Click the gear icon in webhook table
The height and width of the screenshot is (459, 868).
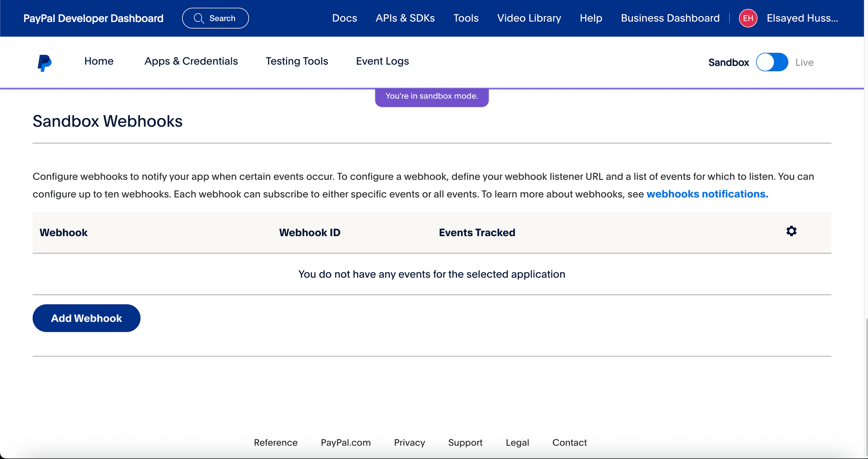tap(791, 231)
